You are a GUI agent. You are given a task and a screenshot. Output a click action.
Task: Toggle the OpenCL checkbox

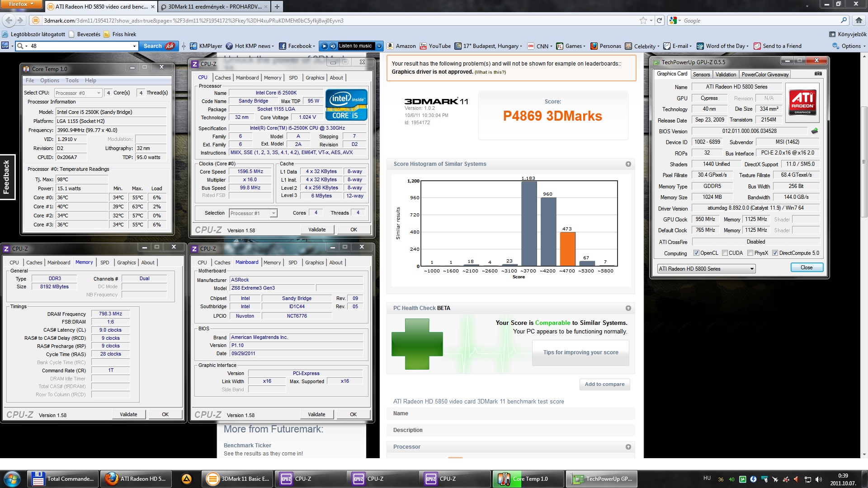click(696, 253)
